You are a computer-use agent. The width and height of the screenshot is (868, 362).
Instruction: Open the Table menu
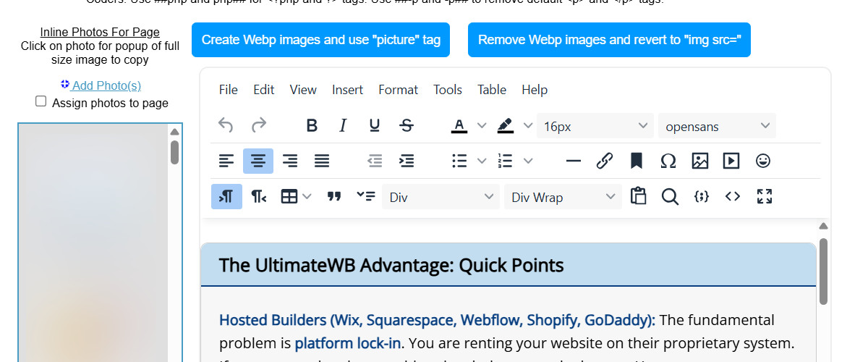[x=492, y=90]
